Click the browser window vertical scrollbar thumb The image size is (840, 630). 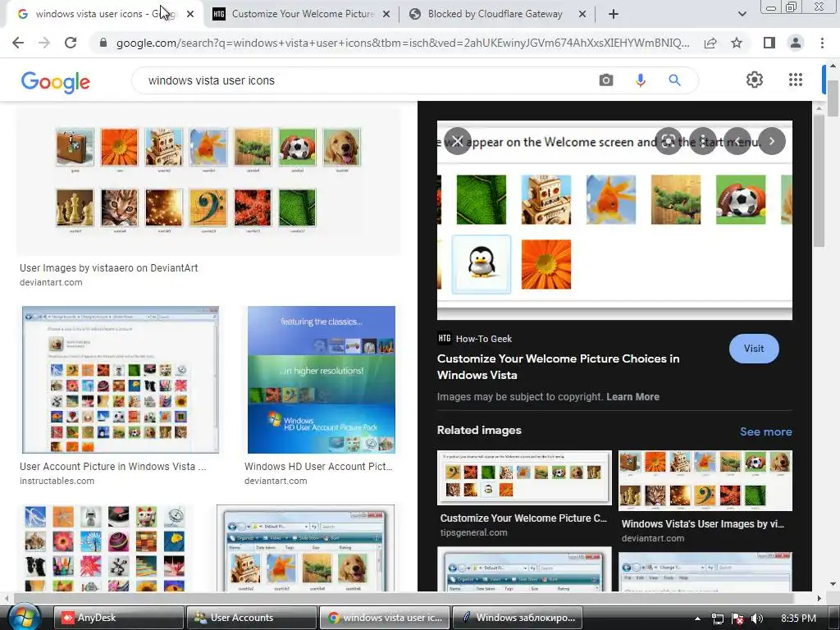[x=833, y=98]
